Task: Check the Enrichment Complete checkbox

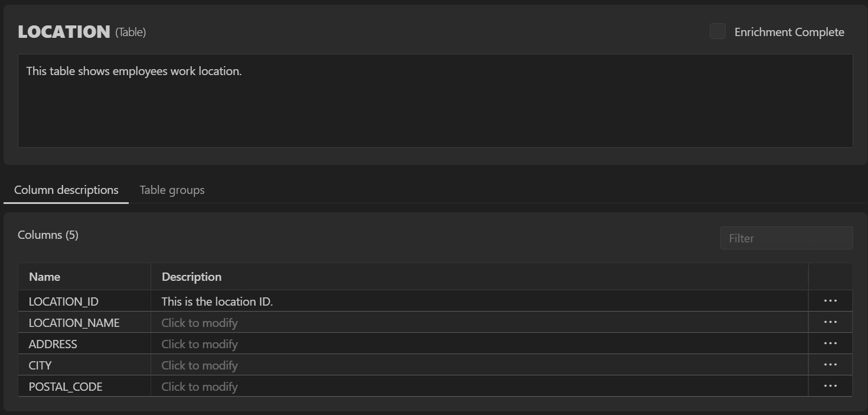Action: (x=717, y=31)
